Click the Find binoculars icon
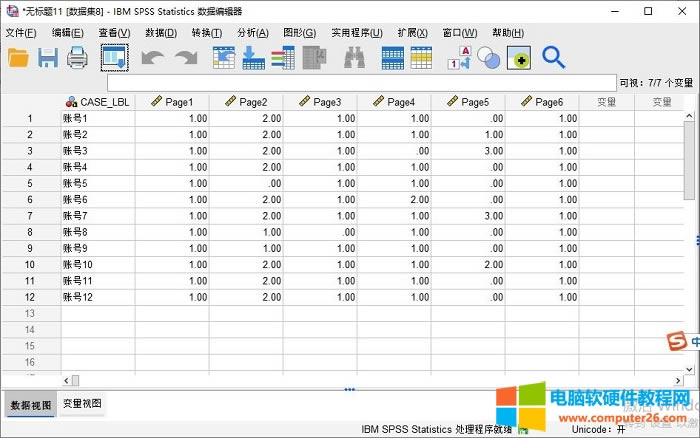Screen dimensions: 700x438 click(354, 58)
